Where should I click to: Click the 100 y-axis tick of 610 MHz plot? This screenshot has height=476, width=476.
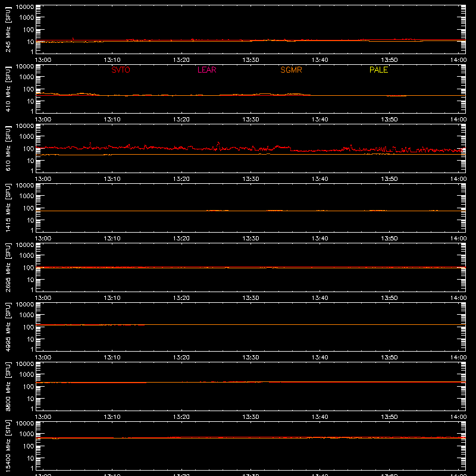[29, 149]
